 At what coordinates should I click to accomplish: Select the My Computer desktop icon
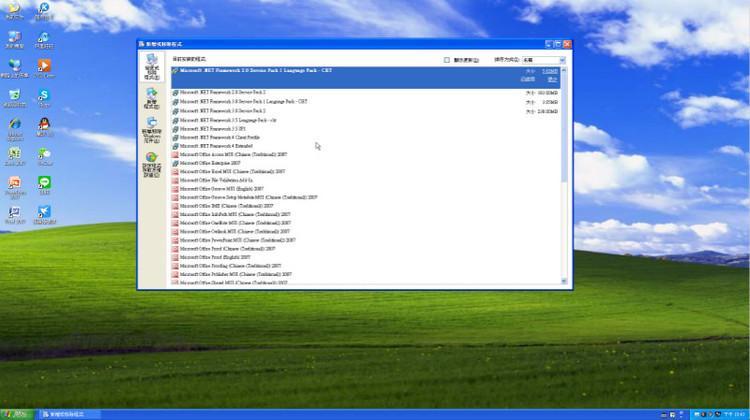[x=15, y=39]
